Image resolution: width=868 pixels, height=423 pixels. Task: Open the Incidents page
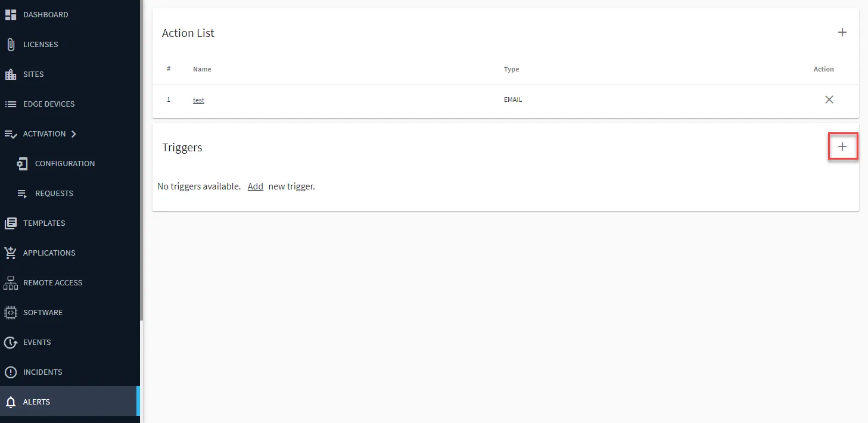43,372
